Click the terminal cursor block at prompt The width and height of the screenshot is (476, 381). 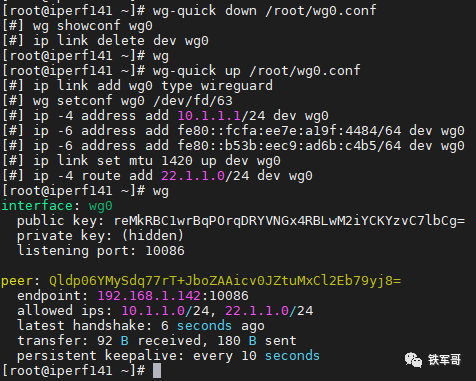point(157,371)
